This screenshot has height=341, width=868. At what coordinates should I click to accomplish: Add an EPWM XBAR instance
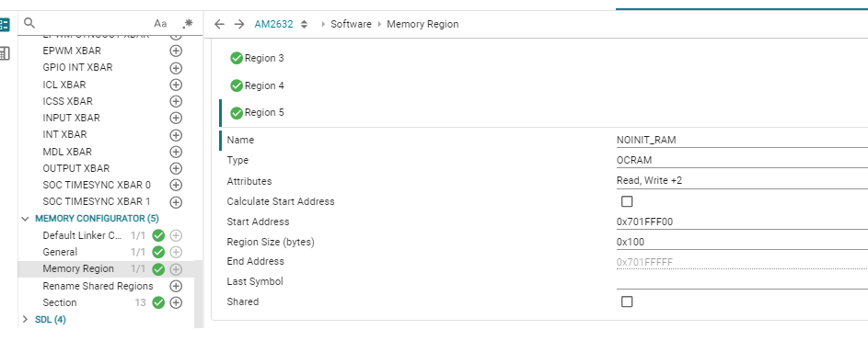click(176, 51)
